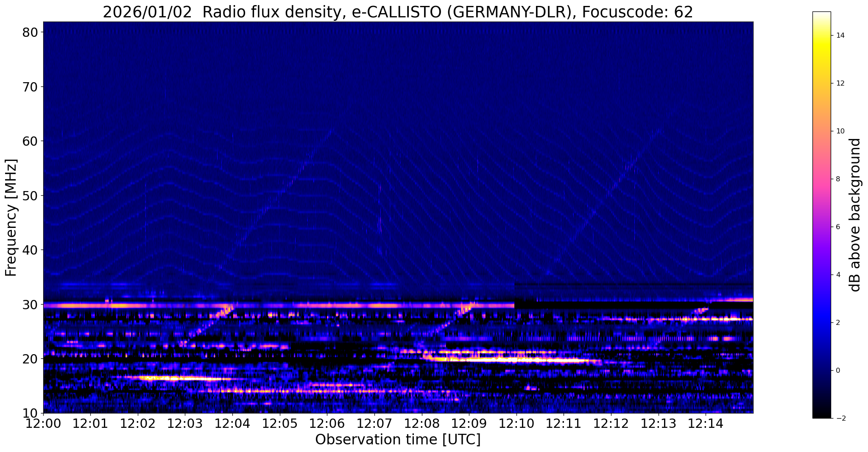
Task: Click the 20 MHz frequency tick label
Action: point(31,359)
